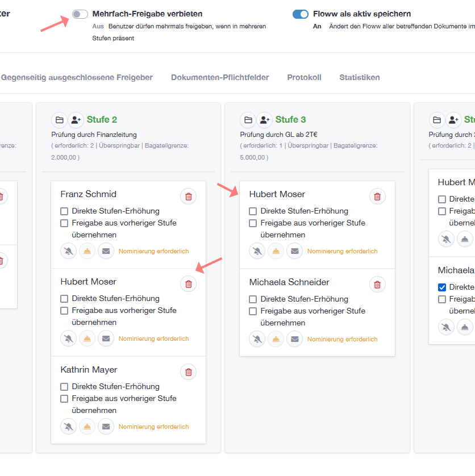Turn off Floww als aktiv speichern
The width and height of the screenshot is (475, 476).
click(301, 14)
